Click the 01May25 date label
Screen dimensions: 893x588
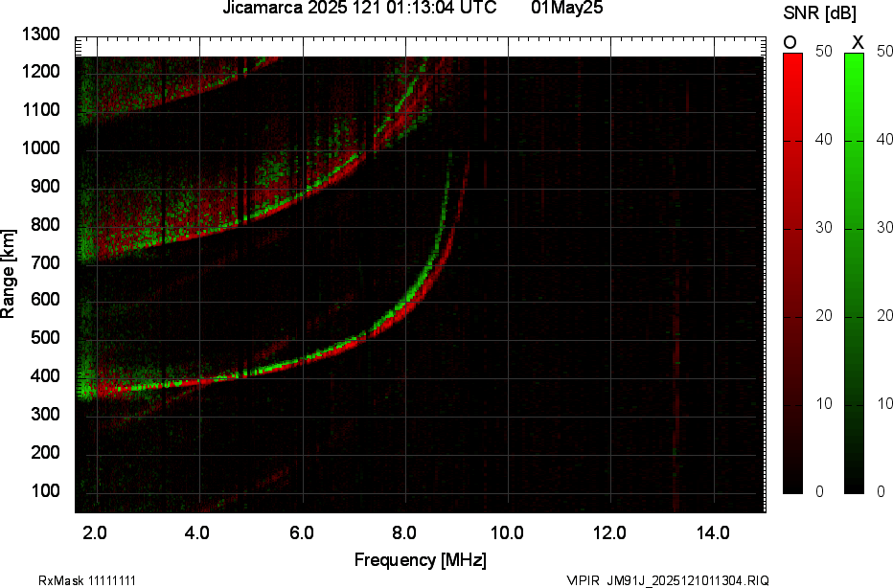pos(566,8)
